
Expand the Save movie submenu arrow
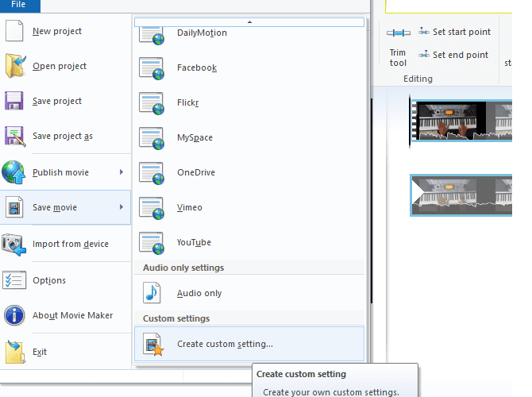point(121,207)
